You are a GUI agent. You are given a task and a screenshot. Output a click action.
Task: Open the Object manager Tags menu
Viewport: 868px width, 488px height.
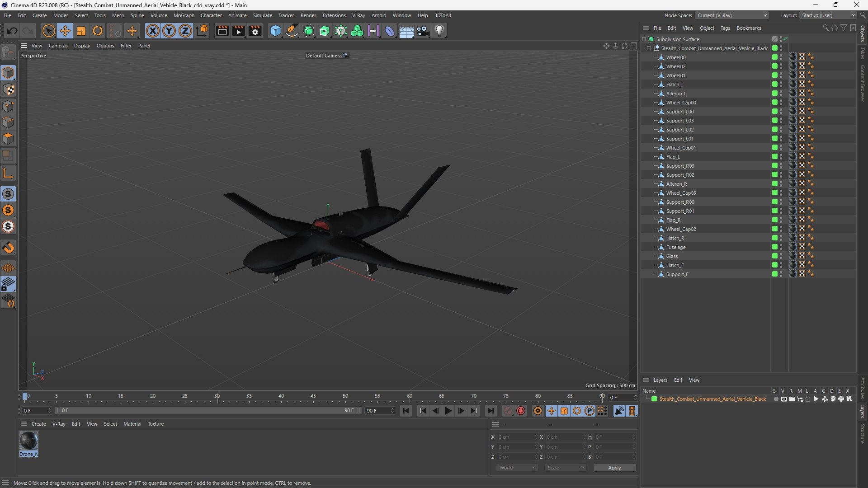[725, 28]
